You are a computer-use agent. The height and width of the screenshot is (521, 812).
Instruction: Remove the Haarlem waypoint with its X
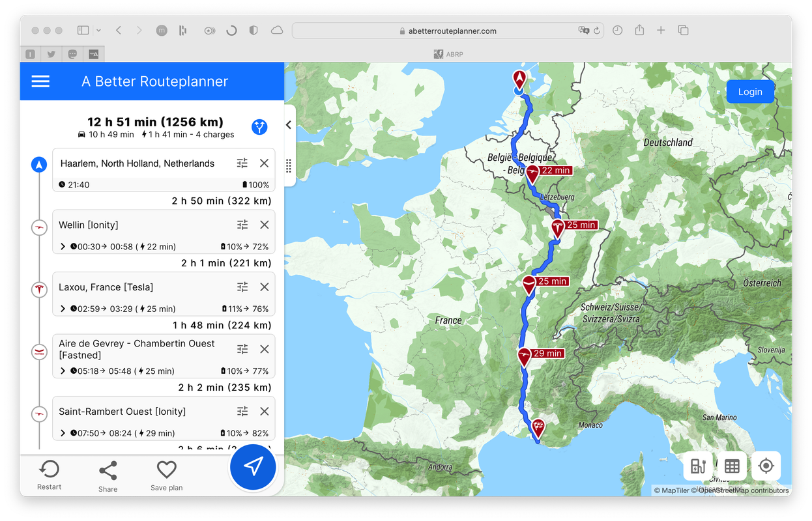pos(264,163)
